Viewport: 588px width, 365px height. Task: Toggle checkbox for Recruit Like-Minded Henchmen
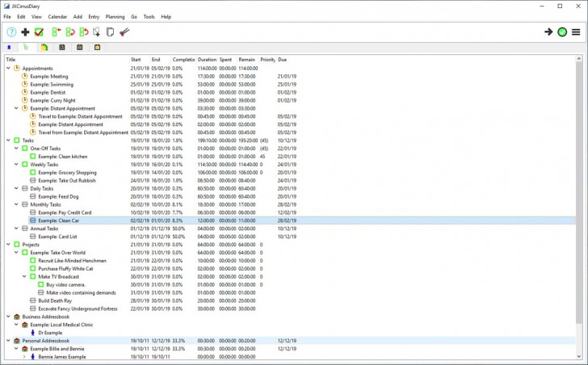pyautogui.click(x=33, y=260)
